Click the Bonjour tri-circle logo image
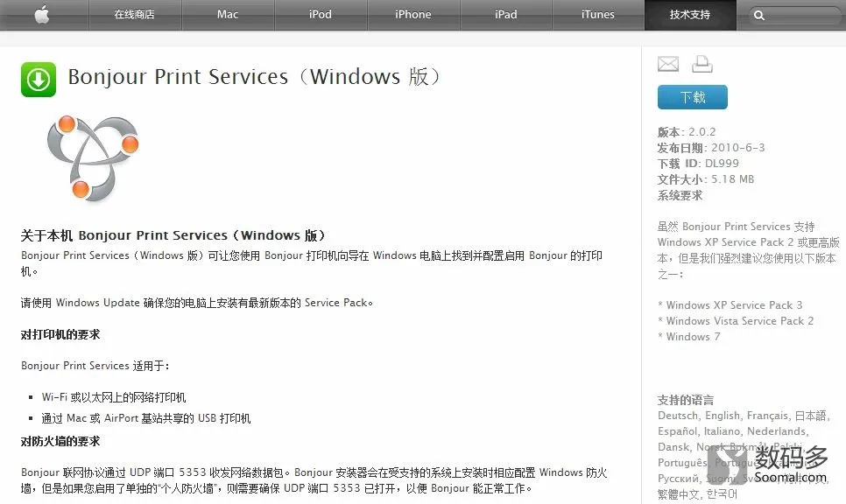This screenshot has width=846, height=504. coord(93,158)
